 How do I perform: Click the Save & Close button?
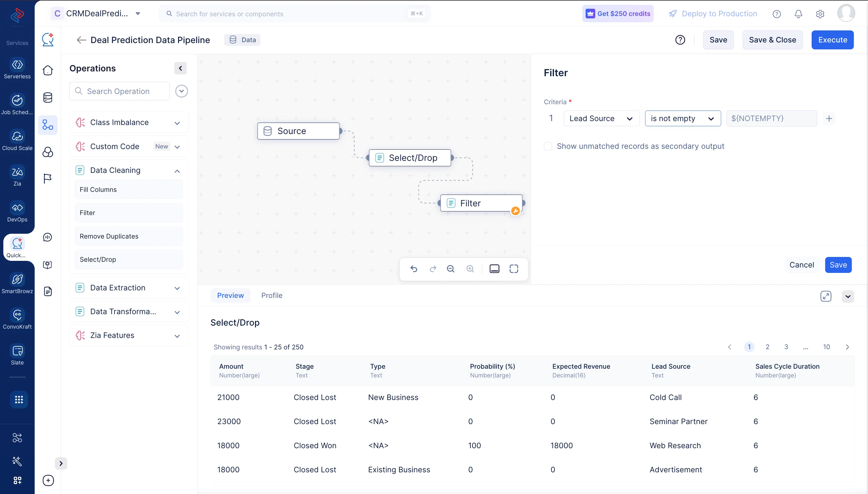point(772,40)
